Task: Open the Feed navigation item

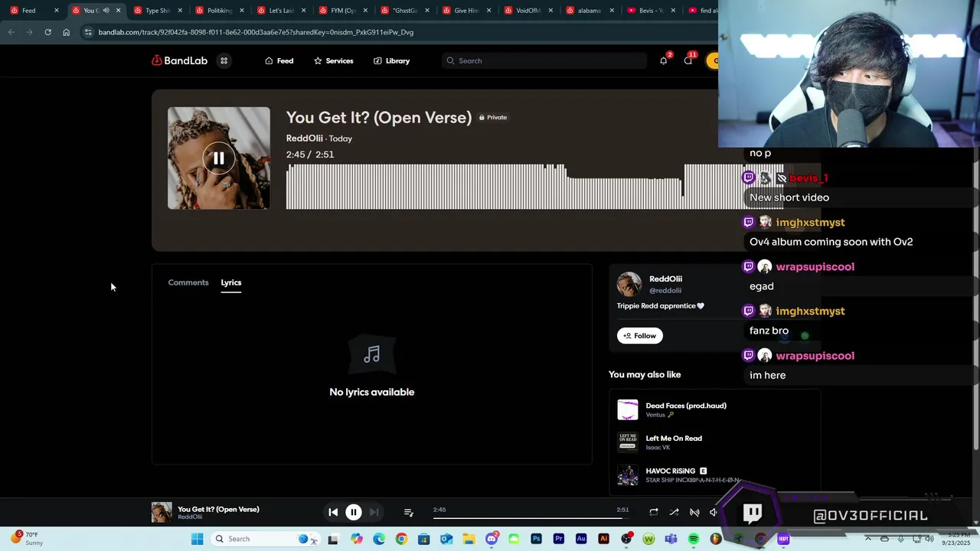Action: click(x=279, y=60)
